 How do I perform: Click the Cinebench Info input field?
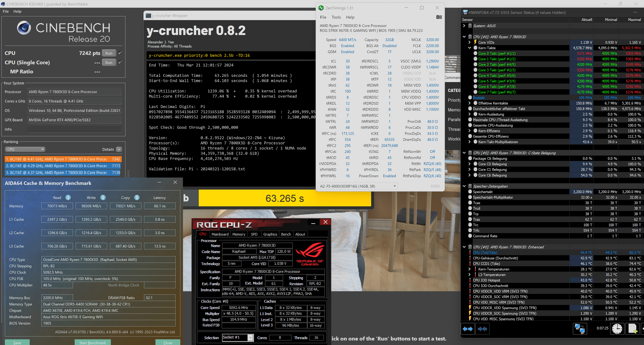tap(74, 129)
